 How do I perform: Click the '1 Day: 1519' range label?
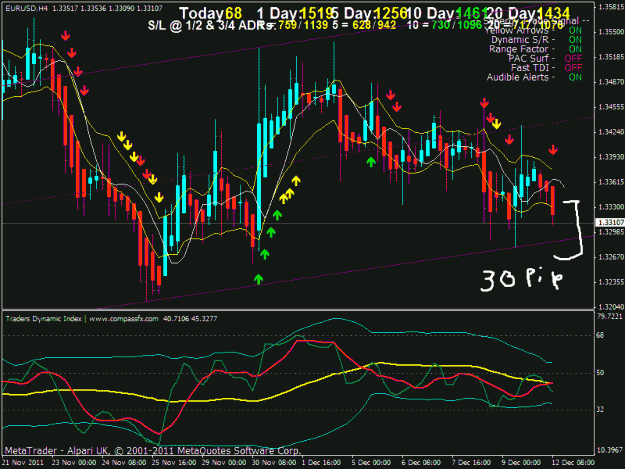point(295,14)
